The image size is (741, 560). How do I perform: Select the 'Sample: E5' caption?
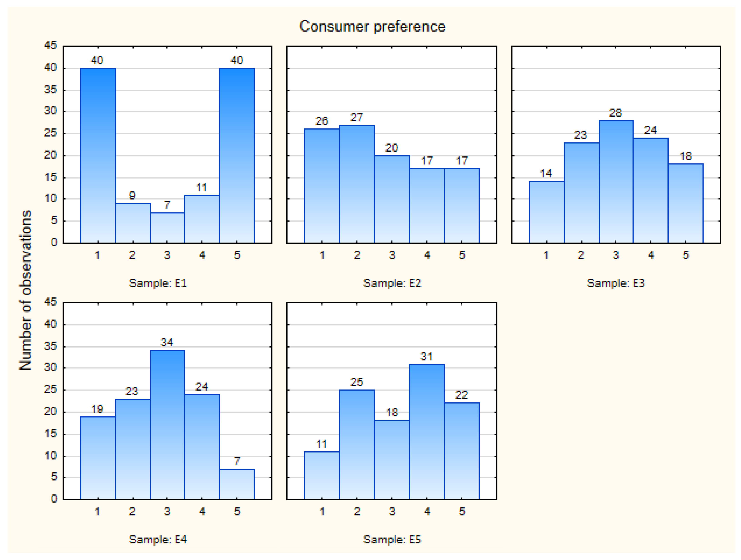click(x=392, y=540)
